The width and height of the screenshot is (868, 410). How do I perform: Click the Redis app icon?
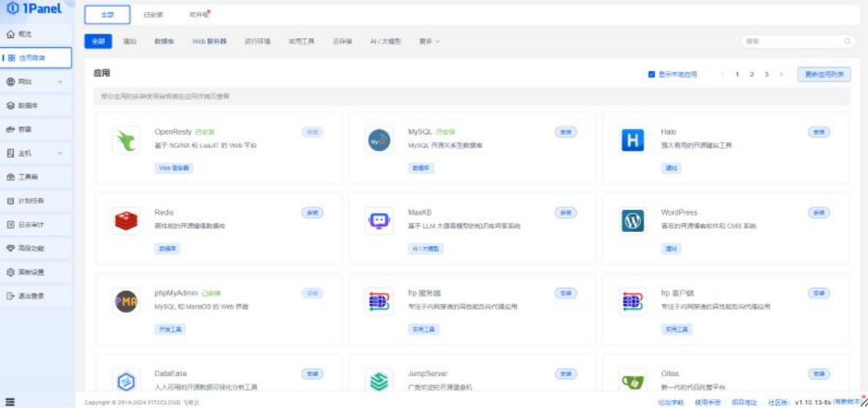pos(126,220)
